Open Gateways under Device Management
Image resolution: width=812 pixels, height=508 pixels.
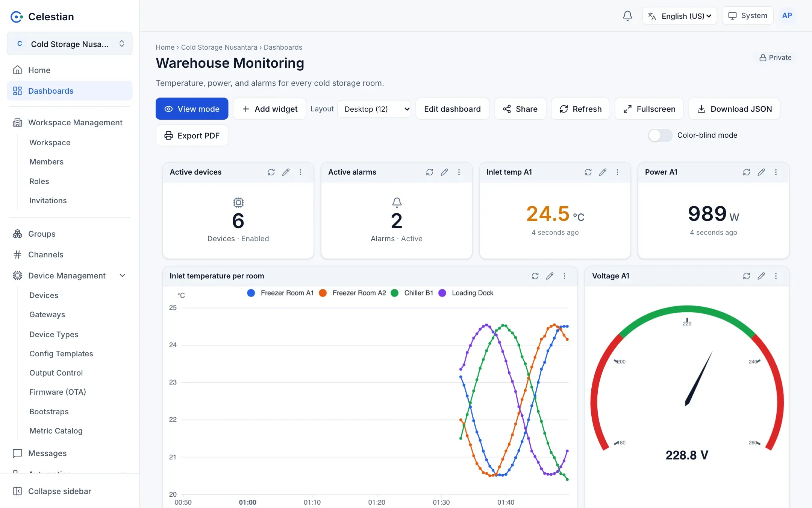[47, 315]
